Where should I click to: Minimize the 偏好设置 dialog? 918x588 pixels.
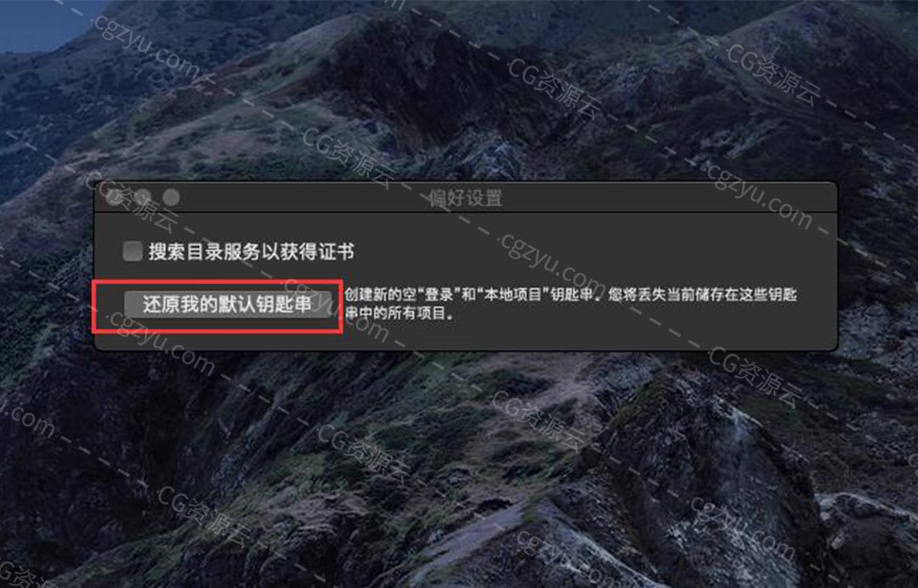143,198
